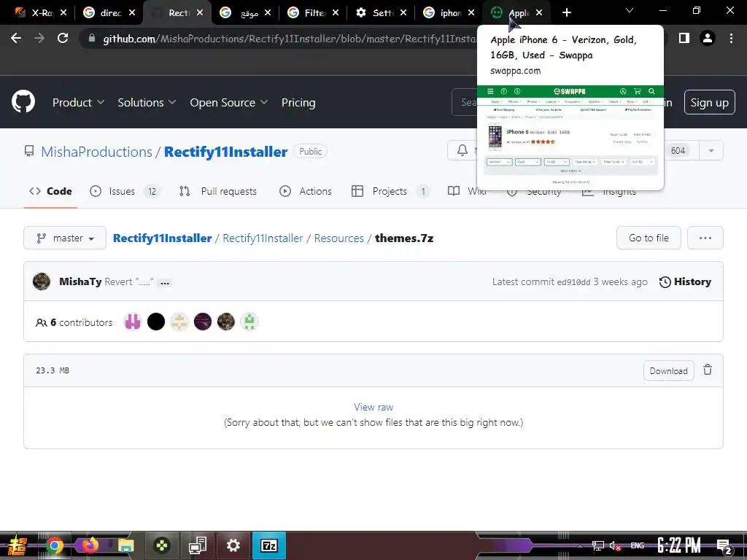
Task: Click the Chrome profile avatar icon
Action: [x=708, y=38]
